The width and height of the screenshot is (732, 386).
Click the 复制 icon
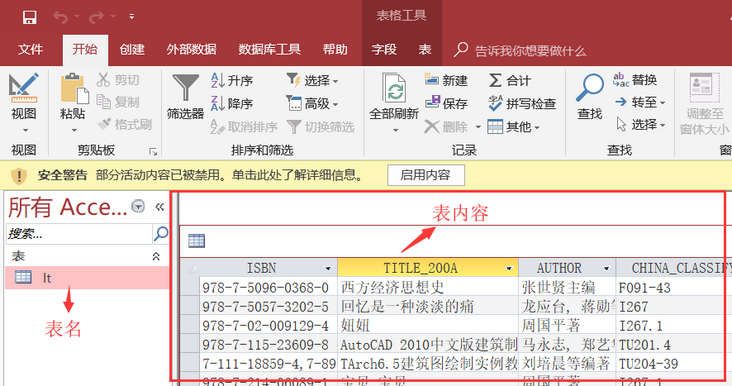(x=103, y=102)
